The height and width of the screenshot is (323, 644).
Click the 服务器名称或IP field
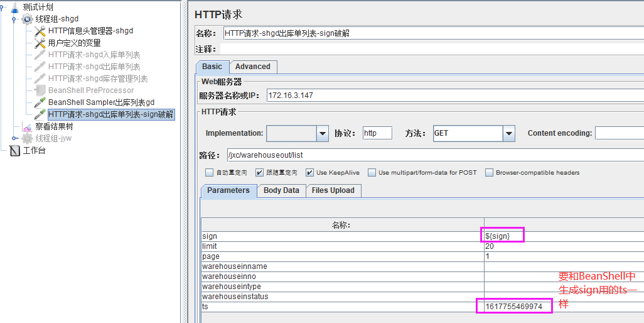tap(455, 96)
